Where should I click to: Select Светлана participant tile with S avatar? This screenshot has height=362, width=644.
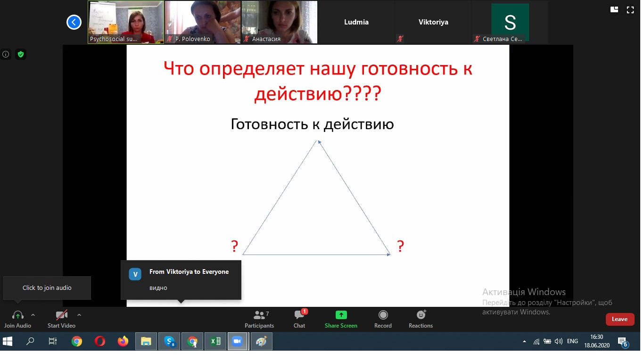click(510, 22)
